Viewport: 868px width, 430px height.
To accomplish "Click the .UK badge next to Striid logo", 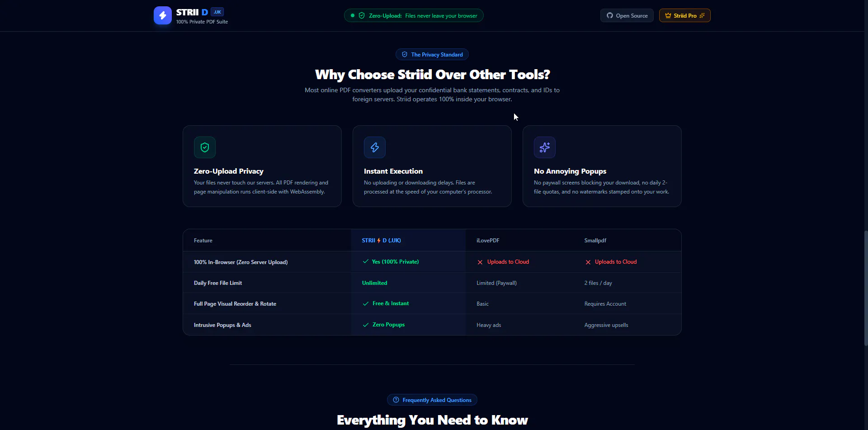I will [x=217, y=12].
